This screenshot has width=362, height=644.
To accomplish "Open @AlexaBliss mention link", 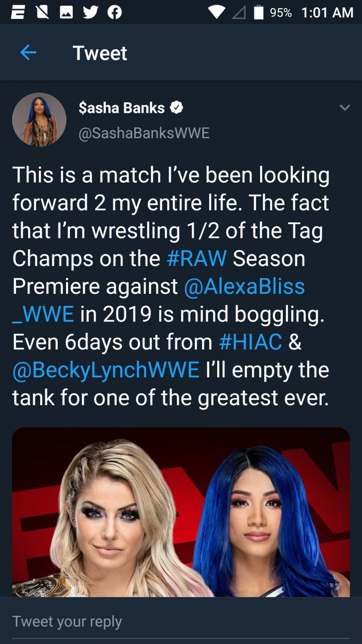I will (x=244, y=286).
